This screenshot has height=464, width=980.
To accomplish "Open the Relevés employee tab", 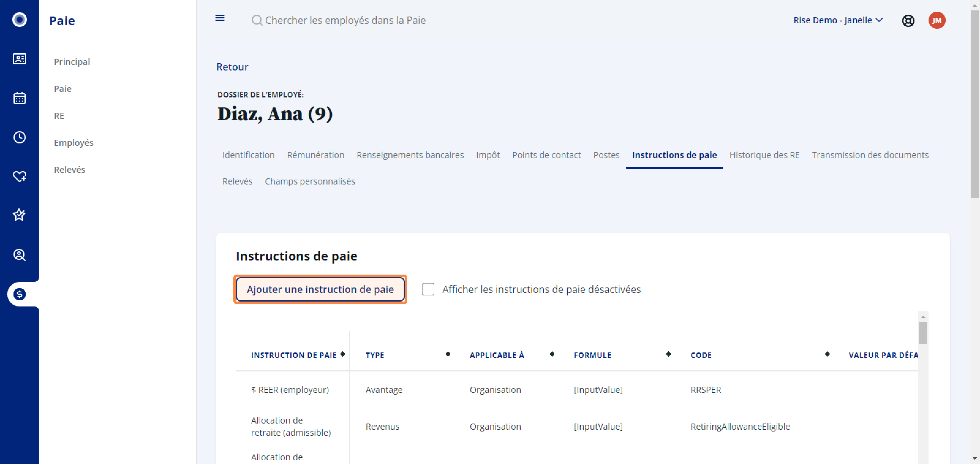I will 237,181.
